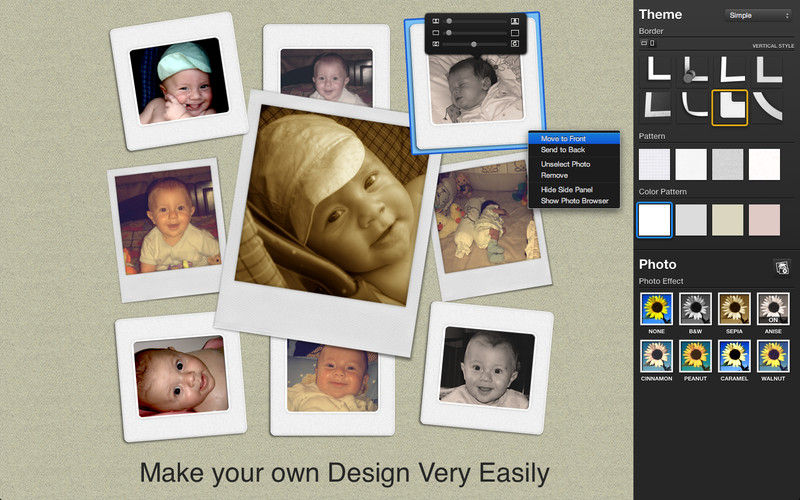The height and width of the screenshot is (500, 800).
Task: Select the large sepia baby photo
Action: [329, 224]
